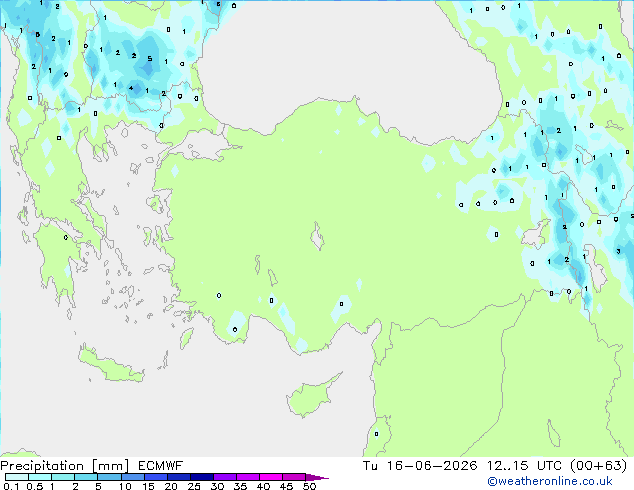This screenshot has width=634, height=490.
Task: Click the legend value label '50'
Action: (x=309, y=486)
